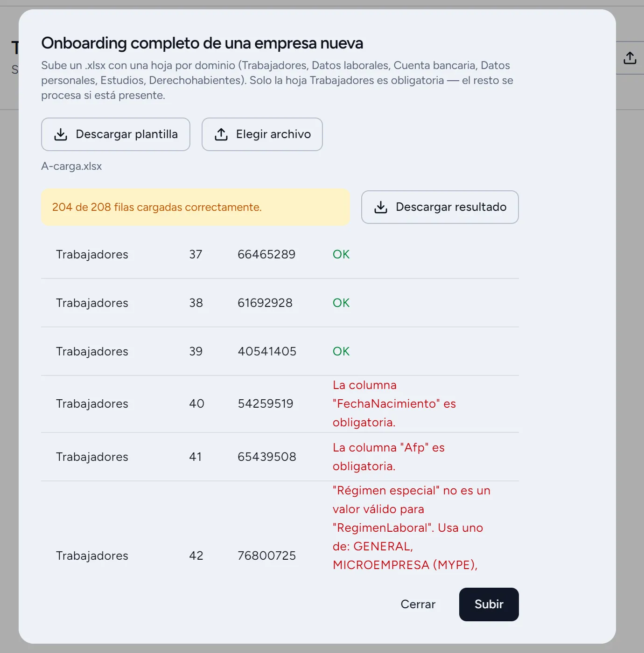Upload the file with Subir button
The height and width of the screenshot is (653, 644).
[x=489, y=604]
